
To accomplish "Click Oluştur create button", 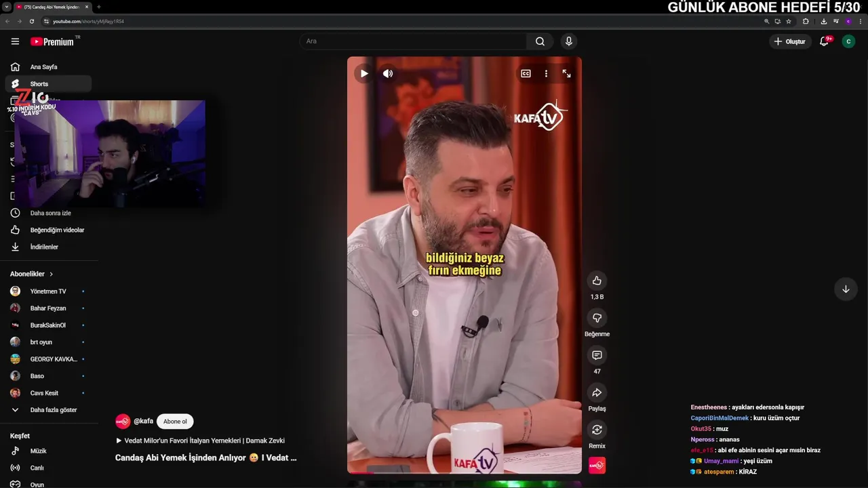I will pyautogui.click(x=791, y=41).
